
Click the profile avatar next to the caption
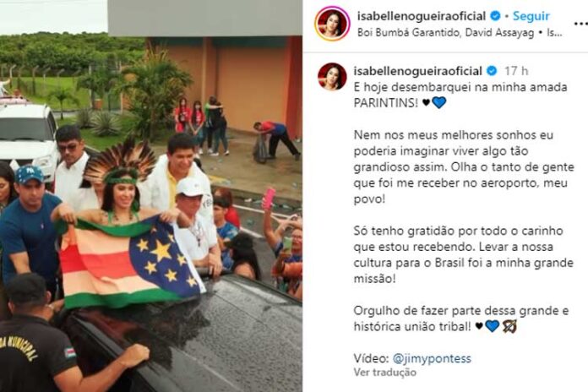point(332,77)
